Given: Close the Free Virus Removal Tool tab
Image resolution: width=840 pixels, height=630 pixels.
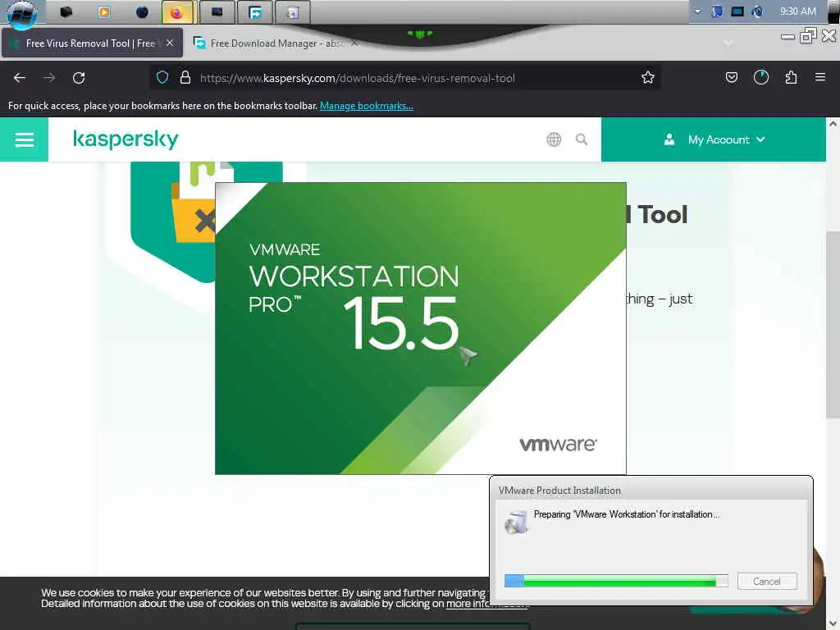Looking at the screenshot, I should [170, 43].
